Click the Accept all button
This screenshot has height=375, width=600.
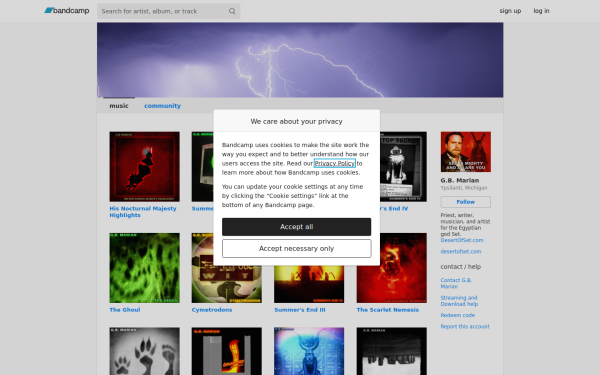[297, 227]
